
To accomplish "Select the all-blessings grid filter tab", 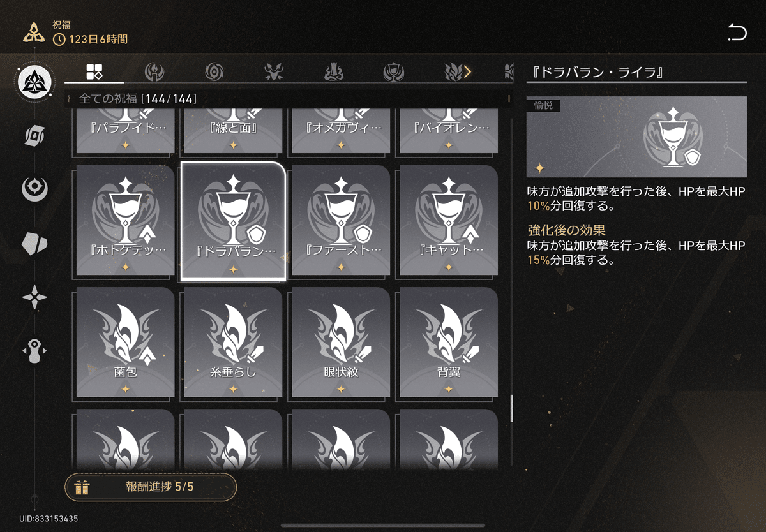I will pos(94,72).
